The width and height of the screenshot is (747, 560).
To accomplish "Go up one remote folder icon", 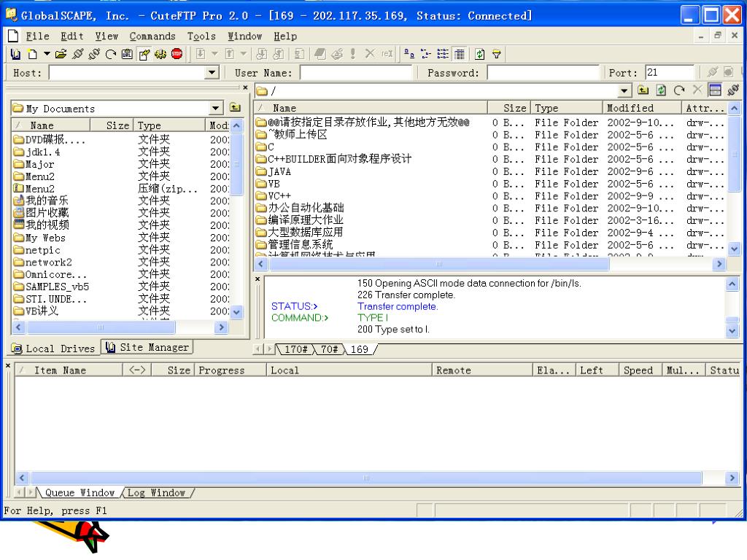I will (x=643, y=90).
